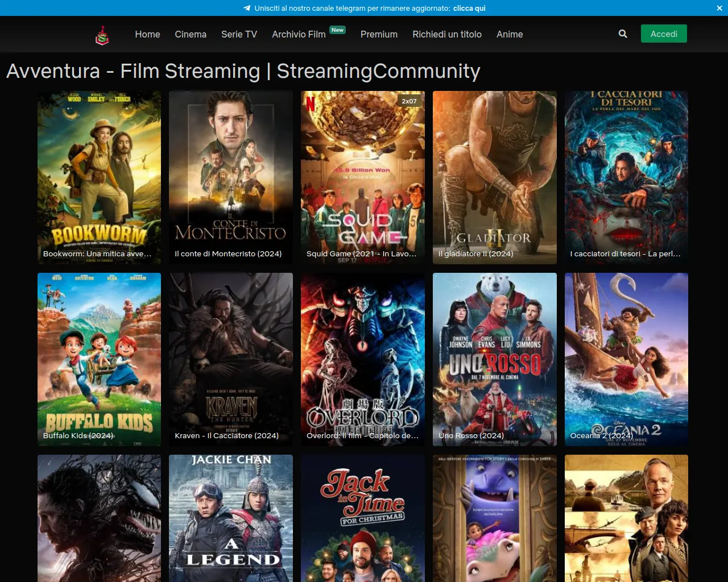Click the Accedi login button
728x582 pixels.
coord(664,34)
